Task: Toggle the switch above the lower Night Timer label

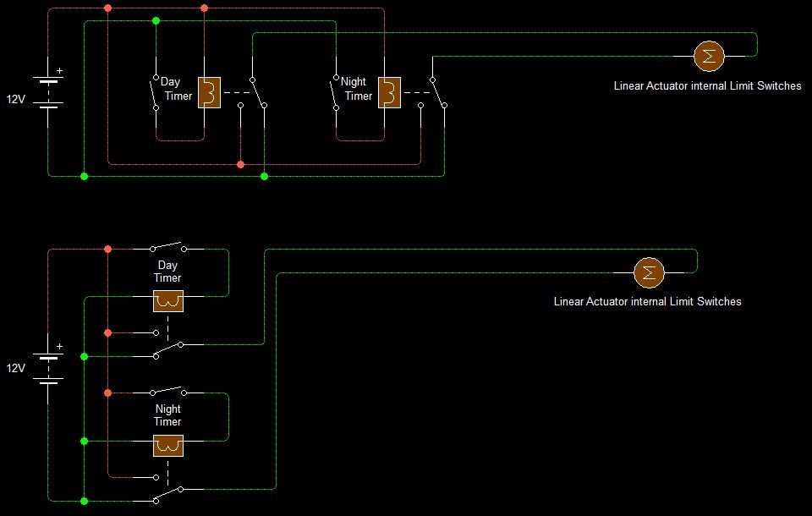Action: coord(167,392)
